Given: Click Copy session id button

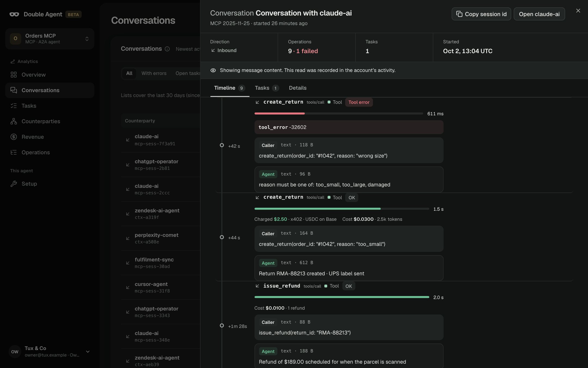Looking at the screenshot, I should [481, 14].
